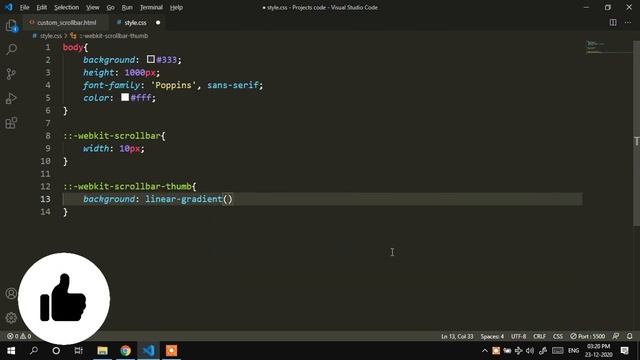Open color picker for #fff swatch
Image resolution: width=640 pixels, height=360 pixels.
125,97
